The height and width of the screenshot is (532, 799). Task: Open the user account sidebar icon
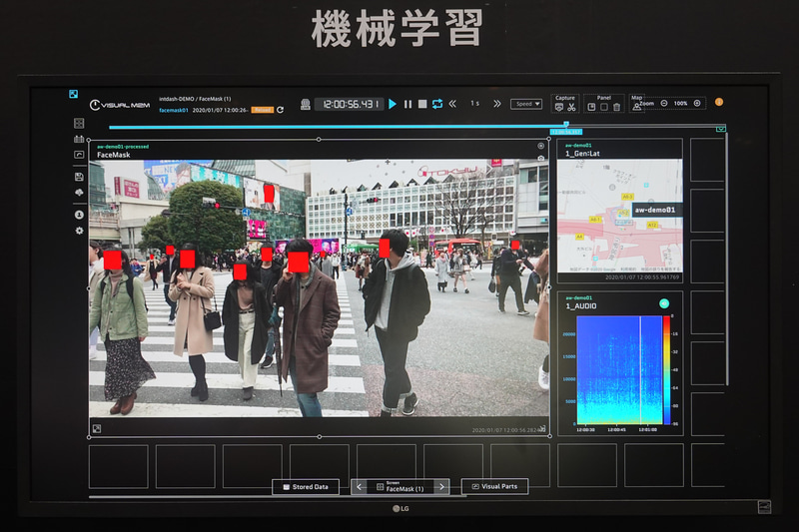(79, 215)
